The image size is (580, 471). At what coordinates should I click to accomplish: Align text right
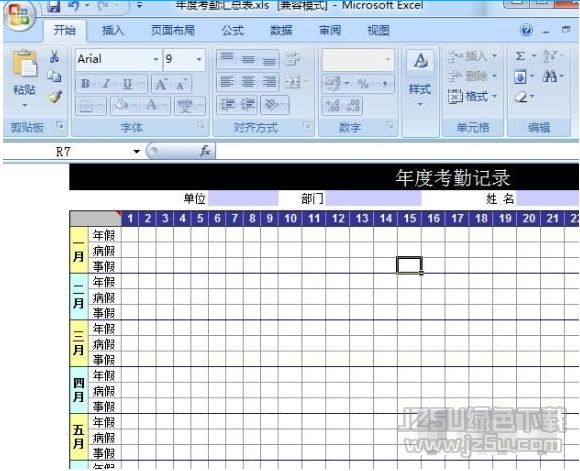[x=269, y=81]
